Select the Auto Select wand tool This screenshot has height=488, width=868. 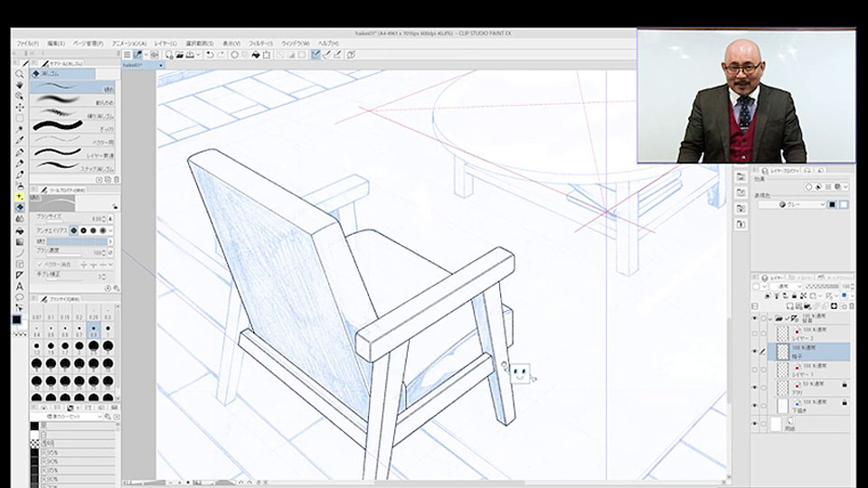click(20, 129)
